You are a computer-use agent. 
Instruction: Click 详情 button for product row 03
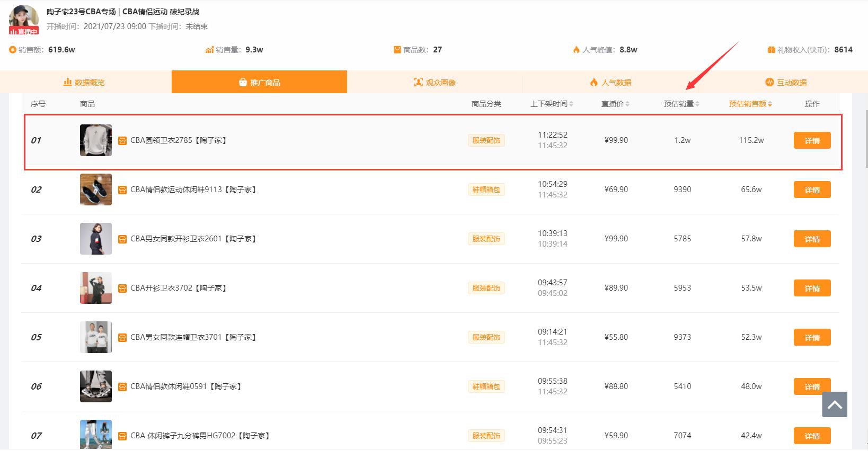[812, 239]
